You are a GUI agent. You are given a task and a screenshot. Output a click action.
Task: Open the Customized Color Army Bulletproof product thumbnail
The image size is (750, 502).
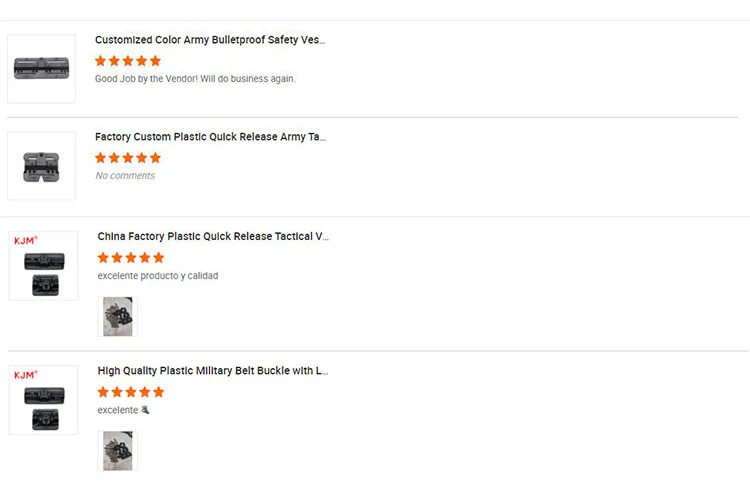(x=41, y=68)
